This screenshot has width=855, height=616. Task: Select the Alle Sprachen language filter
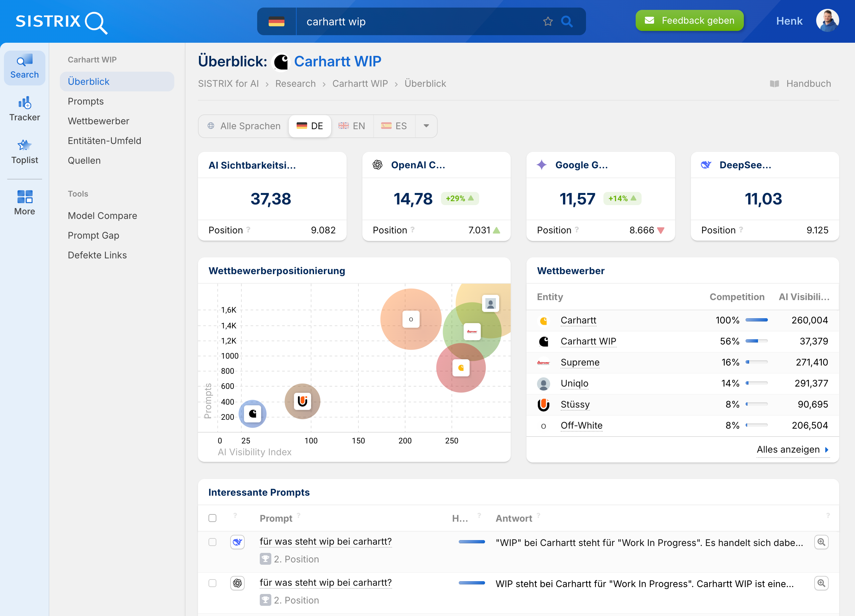point(244,126)
